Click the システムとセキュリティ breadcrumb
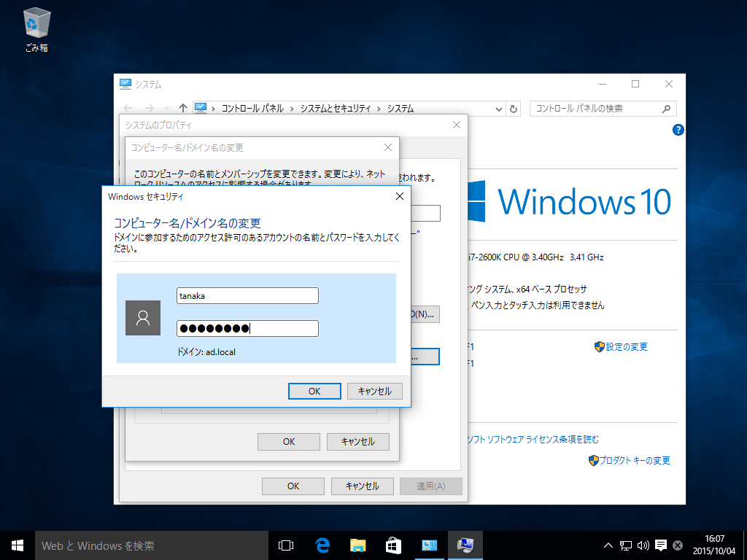This screenshot has width=747, height=560. [x=336, y=109]
